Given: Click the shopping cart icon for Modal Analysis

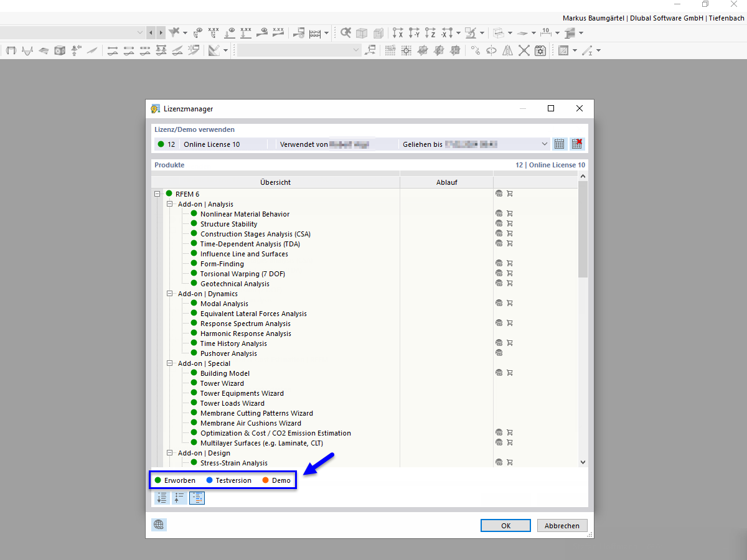Looking at the screenshot, I should 510,303.
